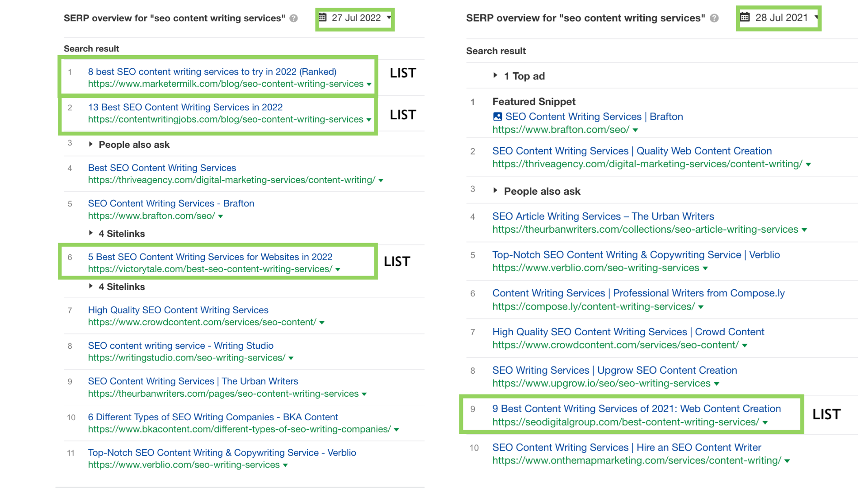
Task: Click help icon beside left SERP overview title
Action: tap(294, 19)
